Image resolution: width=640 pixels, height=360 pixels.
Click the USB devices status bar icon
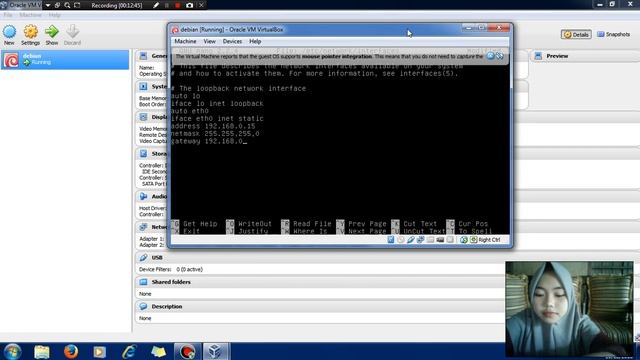pyautogui.click(x=411, y=240)
